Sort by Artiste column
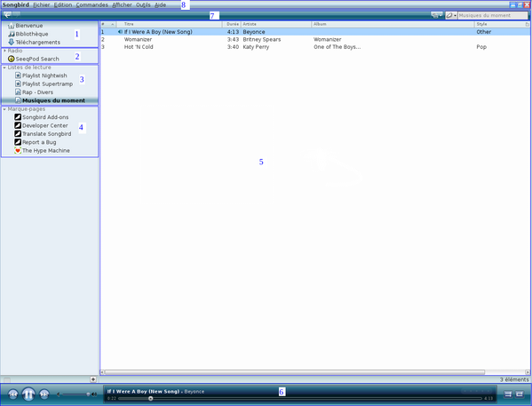 (x=276, y=24)
